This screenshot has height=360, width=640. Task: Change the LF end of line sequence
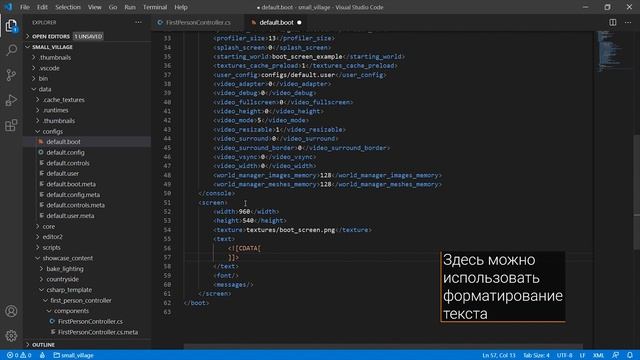(x=582, y=355)
